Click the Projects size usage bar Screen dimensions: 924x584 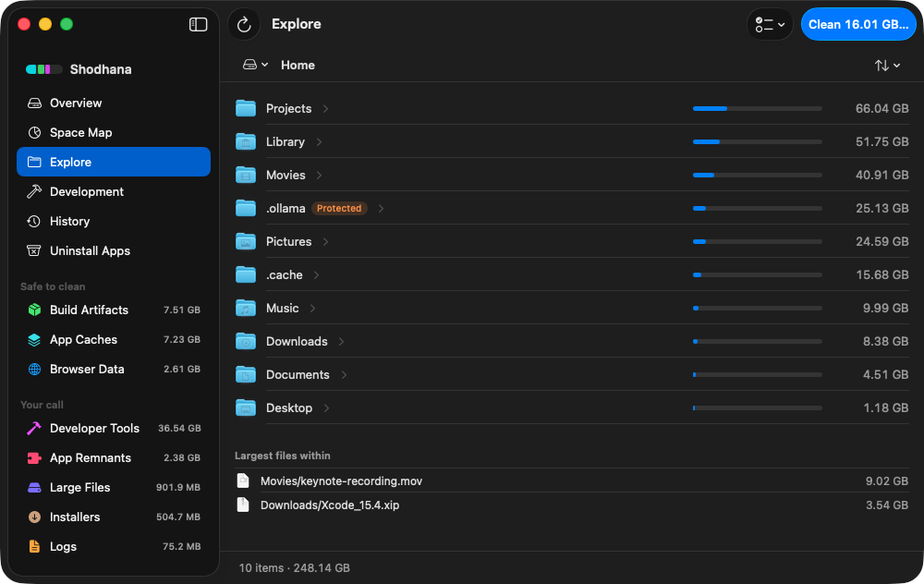pos(758,108)
